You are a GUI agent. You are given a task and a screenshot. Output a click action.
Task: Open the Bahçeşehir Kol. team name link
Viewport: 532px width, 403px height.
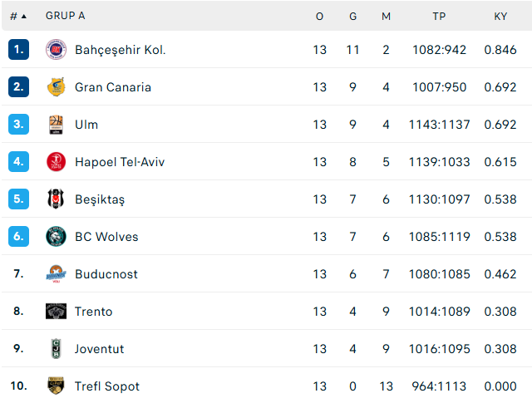(x=120, y=50)
